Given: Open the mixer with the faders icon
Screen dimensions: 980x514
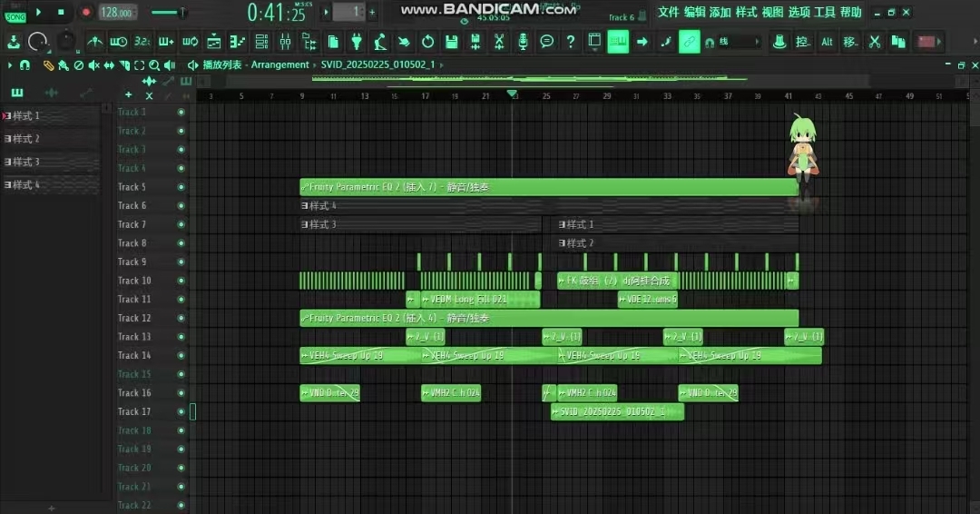Looking at the screenshot, I should tap(285, 42).
